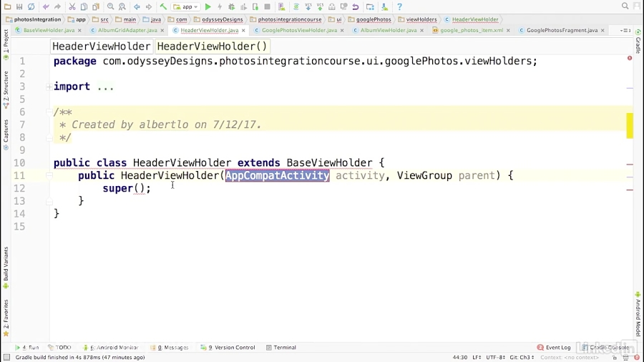
Task: Click the Profile app icon
Action: pyautogui.click(x=243, y=6)
